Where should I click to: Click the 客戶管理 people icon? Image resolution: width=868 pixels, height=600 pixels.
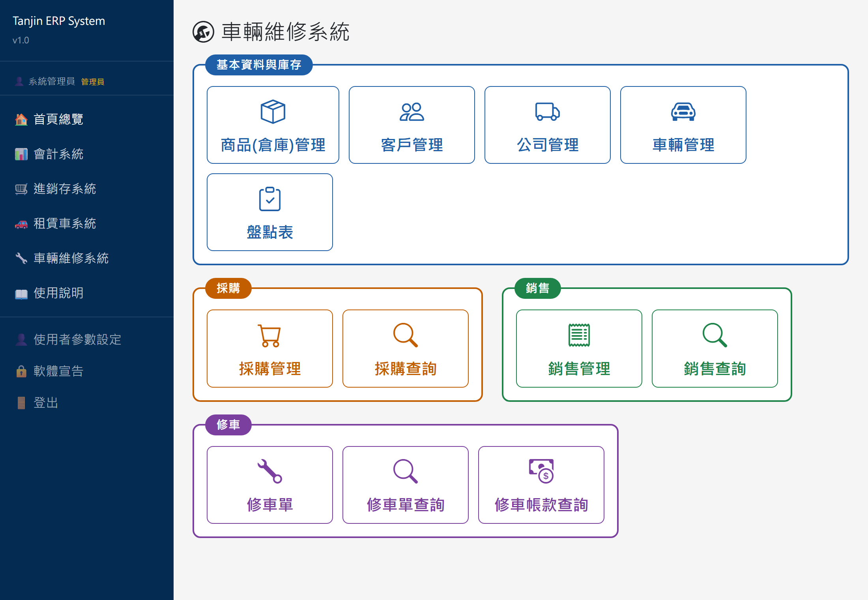click(412, 112)
